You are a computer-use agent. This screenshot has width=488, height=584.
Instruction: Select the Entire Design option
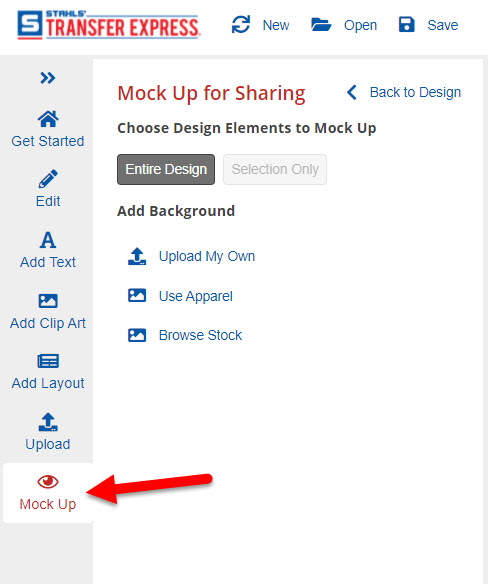click(x=166, y=169)
